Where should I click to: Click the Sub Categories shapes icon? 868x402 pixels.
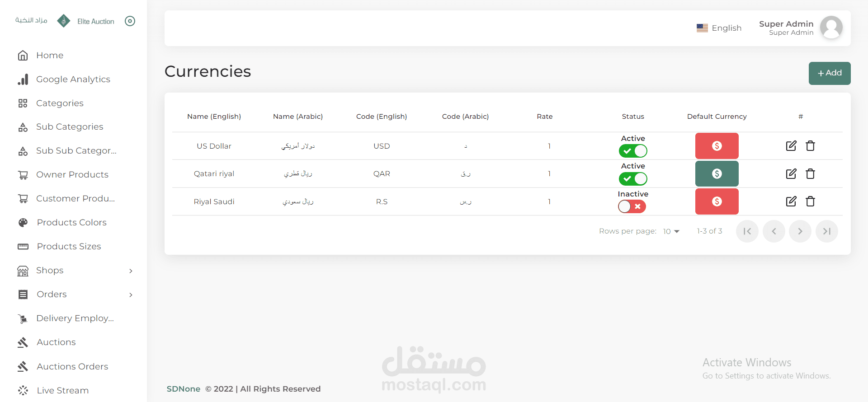pos(23,127)
